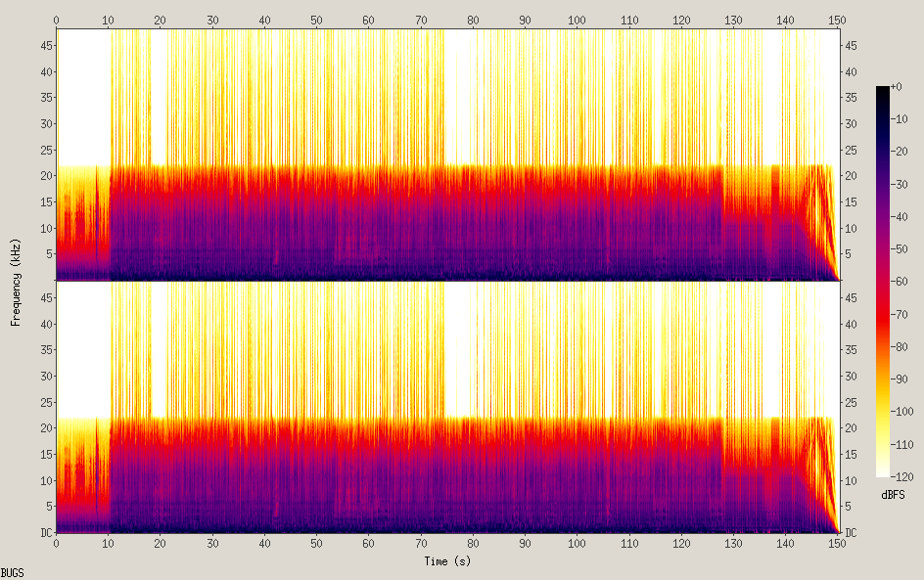924x580 pixels.
Task: Click the lower channel spectrogram plot
Action: [x=447, y=407]
